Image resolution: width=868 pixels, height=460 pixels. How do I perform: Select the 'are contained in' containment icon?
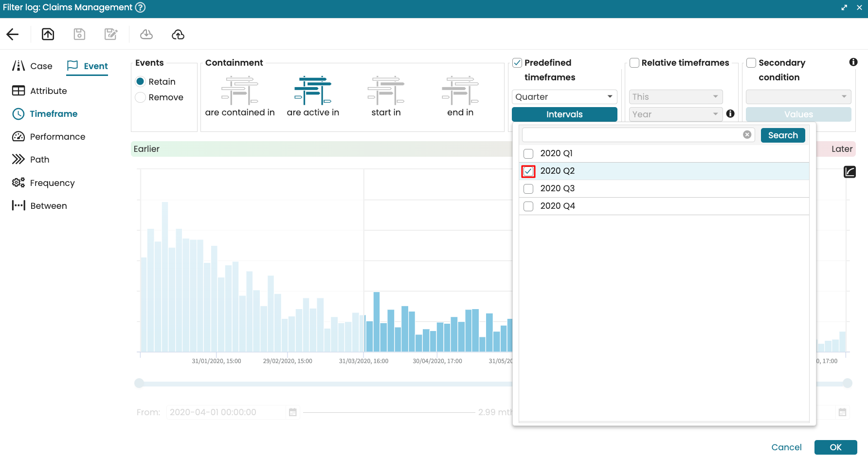[239, 91]
